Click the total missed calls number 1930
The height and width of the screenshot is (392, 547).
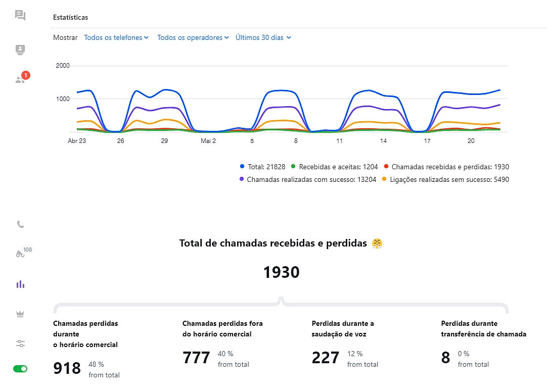tap(281, 272)
